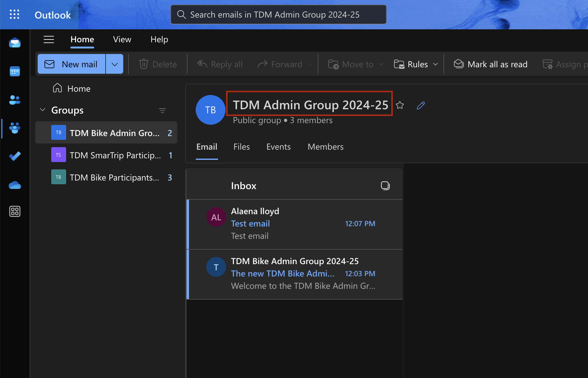588x378 pixels.
Task: Favorite the group with the star icon
Action: coord(400,105)
